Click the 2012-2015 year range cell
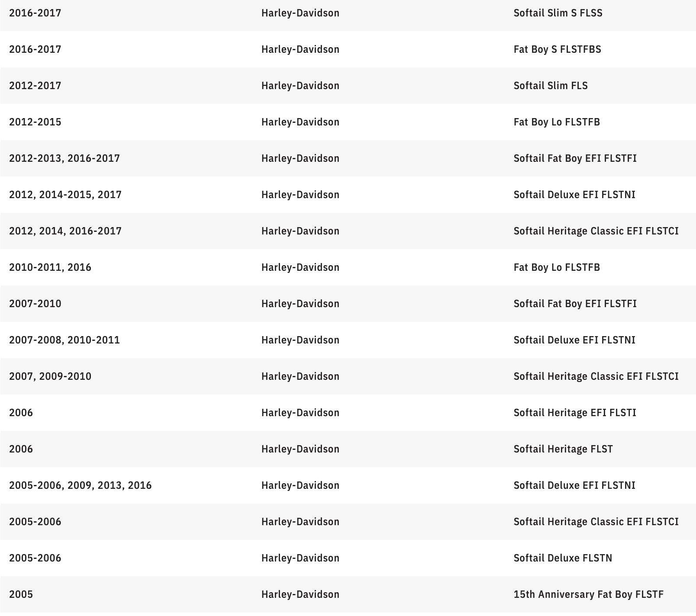 pos(35,122)
